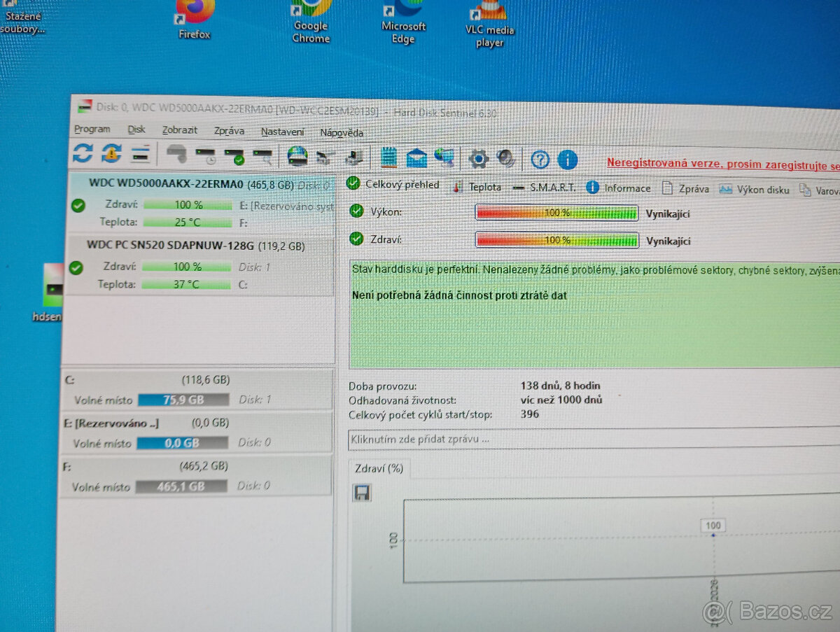The height and width of the screenshot is (632, 840).
Task: Click the disk with globe toolbar icon
Action: (297, 155)
